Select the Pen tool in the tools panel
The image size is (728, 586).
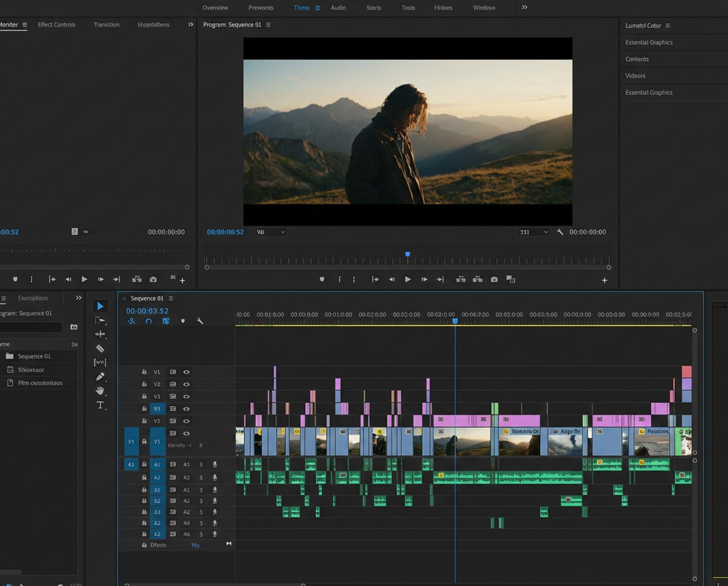tap(100, 376)
